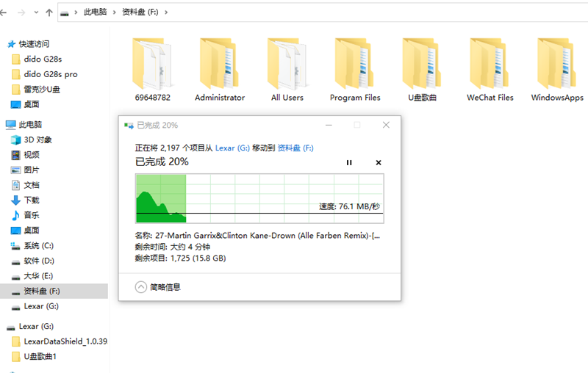
Task: Collapse details with 简略信息 chevron
Action: tap(141, 287)
